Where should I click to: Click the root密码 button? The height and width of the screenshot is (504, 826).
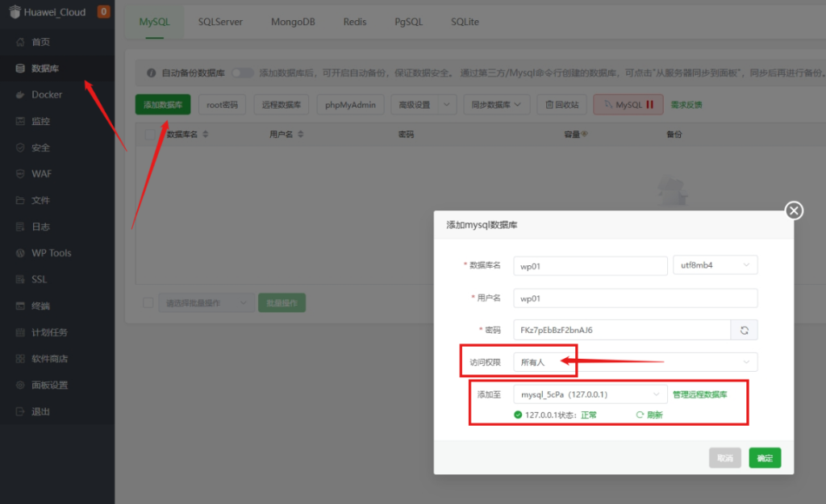click(222, 105)
